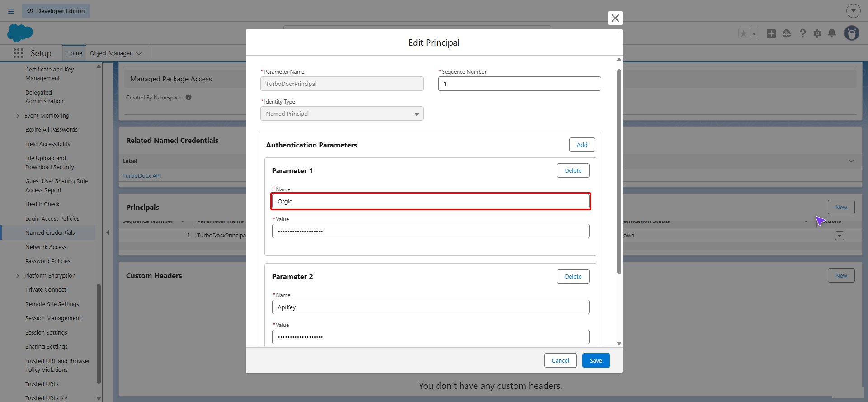Open Network Access in the sidebar

(x=46, y=247)
